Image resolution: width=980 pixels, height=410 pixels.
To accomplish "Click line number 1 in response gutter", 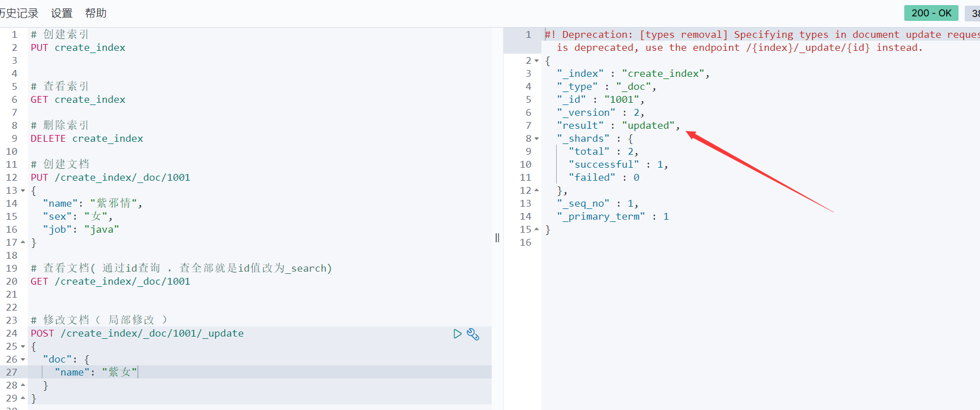I will tap(528, 34).
